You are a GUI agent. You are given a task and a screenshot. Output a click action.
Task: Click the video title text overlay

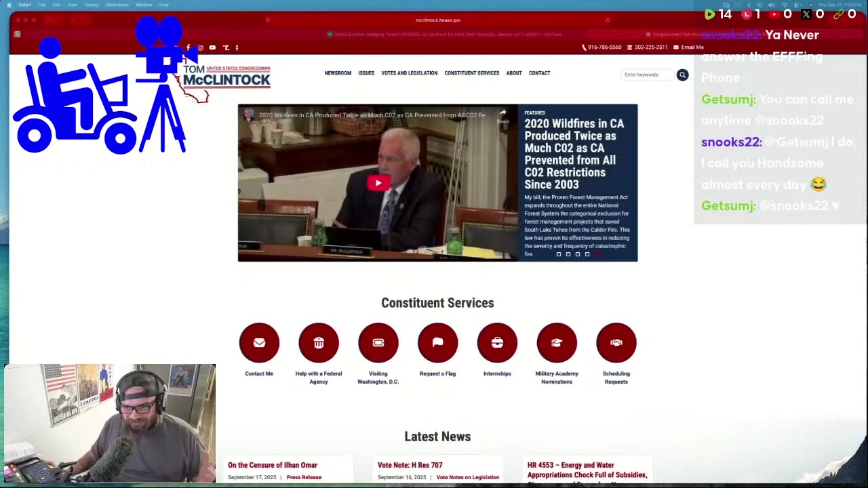[x=373, y=115]
